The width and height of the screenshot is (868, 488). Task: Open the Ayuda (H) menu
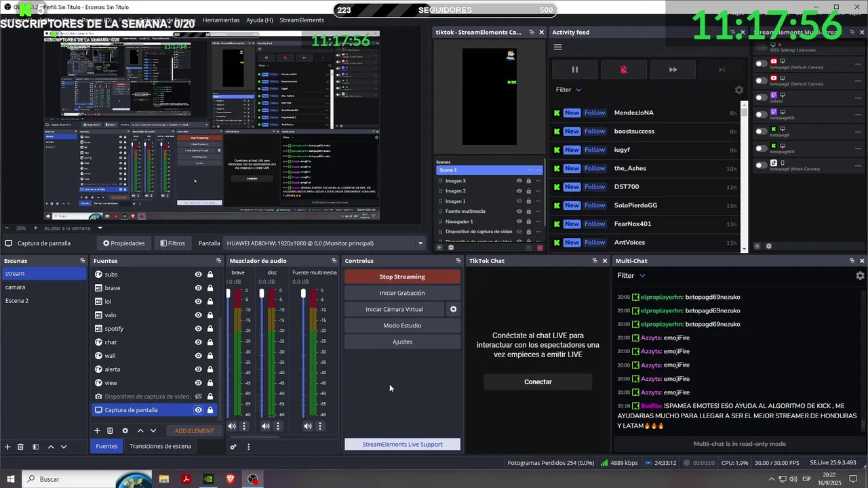260,20
